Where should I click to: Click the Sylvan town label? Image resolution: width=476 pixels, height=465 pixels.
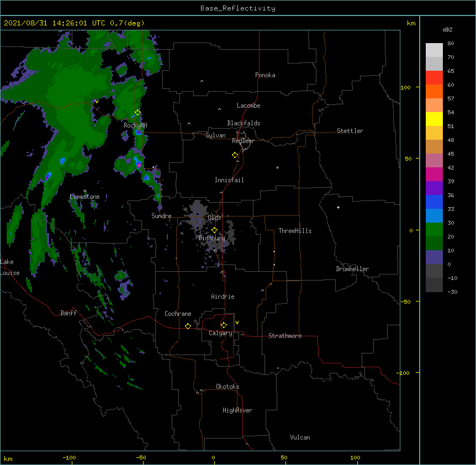pos(215,135)
